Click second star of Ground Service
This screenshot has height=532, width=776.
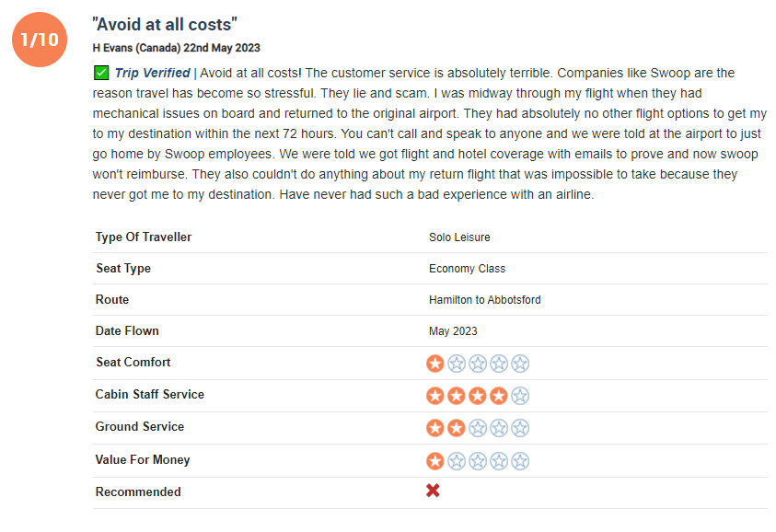pyautogui.click(x=457, y=428)
